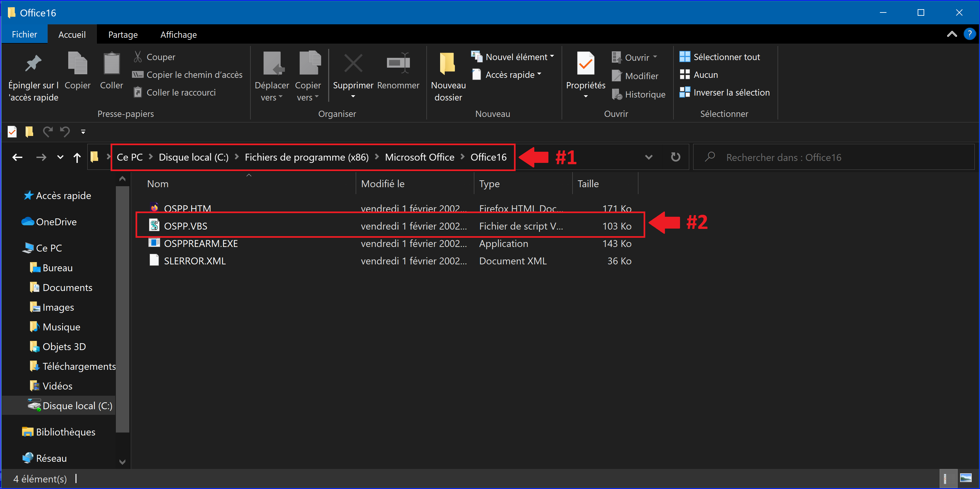The image size is (980, 489).
Task: Open the Nouvel élément dropdown
Action: click(x=512, y=57)
